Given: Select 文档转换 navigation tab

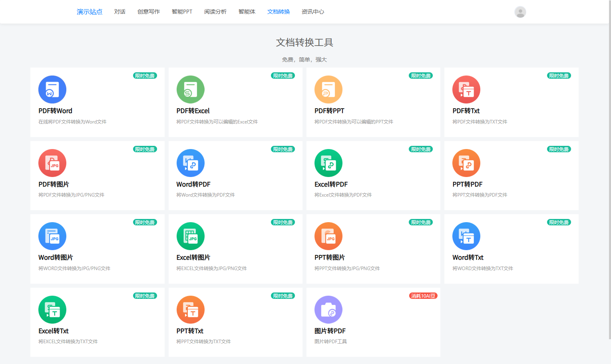Looking at the screenshot, I should click(279, 12).
